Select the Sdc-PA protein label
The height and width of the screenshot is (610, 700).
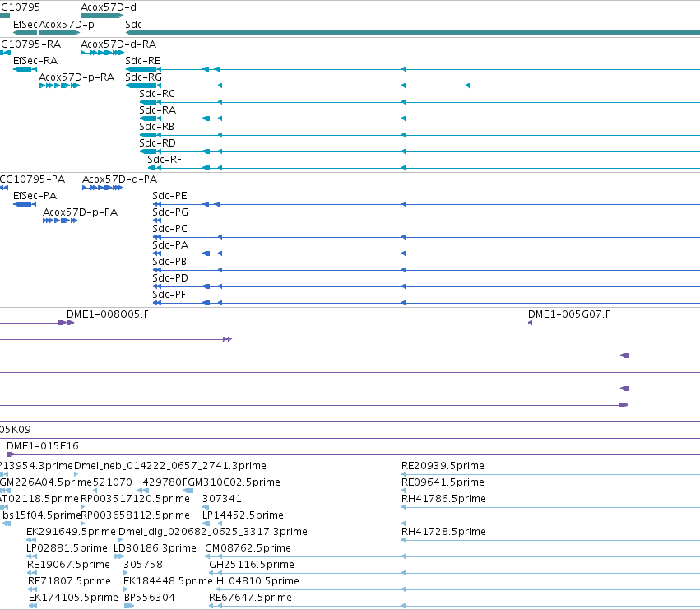pyautogui.click(x=170, y=245)
